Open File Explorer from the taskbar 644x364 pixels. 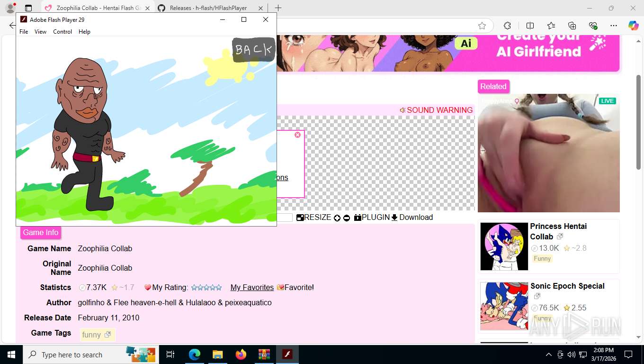[x=217, y=355]
